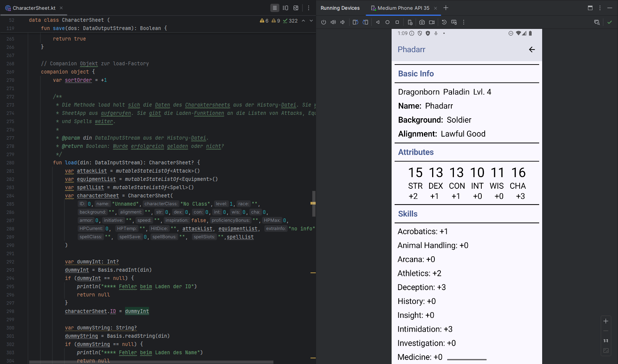Add a new device tab with plus button
The image size is (618, 364).
point(446,8)
